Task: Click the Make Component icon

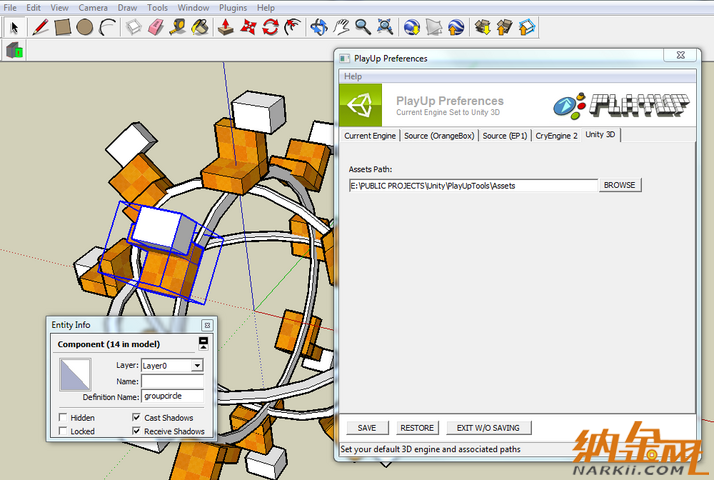Action: click(133, 27)
